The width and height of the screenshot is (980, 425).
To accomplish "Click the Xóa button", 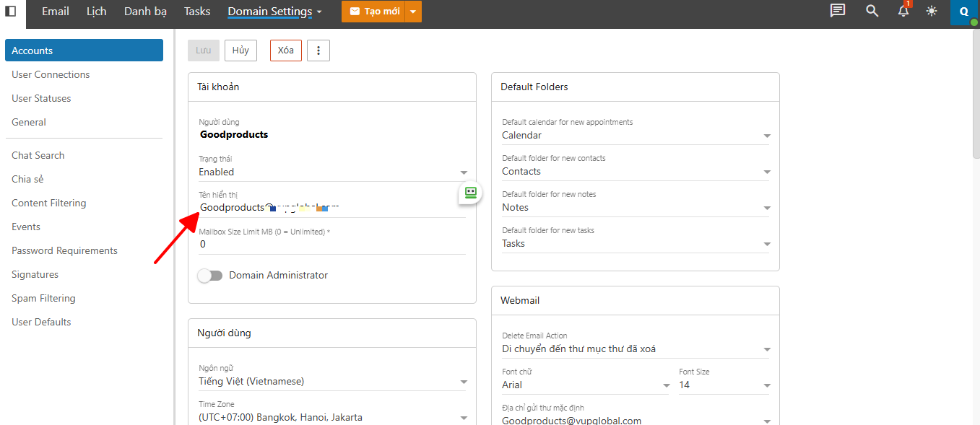I will 286,50.
